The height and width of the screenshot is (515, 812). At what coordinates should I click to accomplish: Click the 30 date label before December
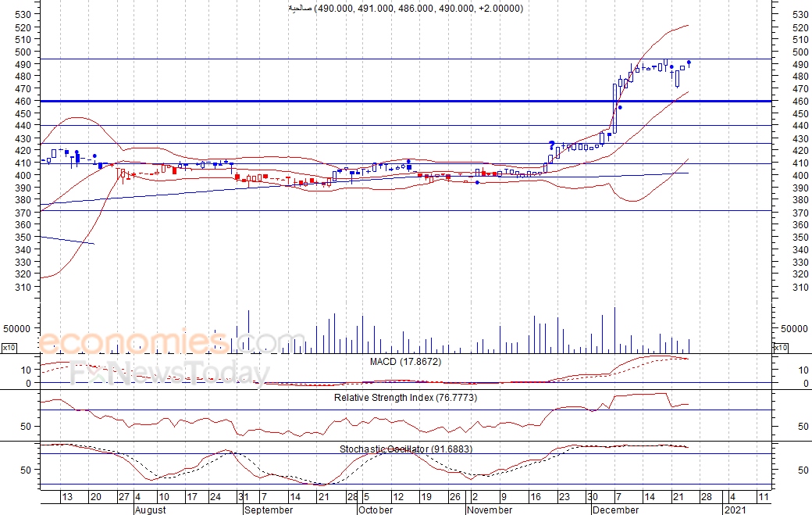[x=593, y=497]
